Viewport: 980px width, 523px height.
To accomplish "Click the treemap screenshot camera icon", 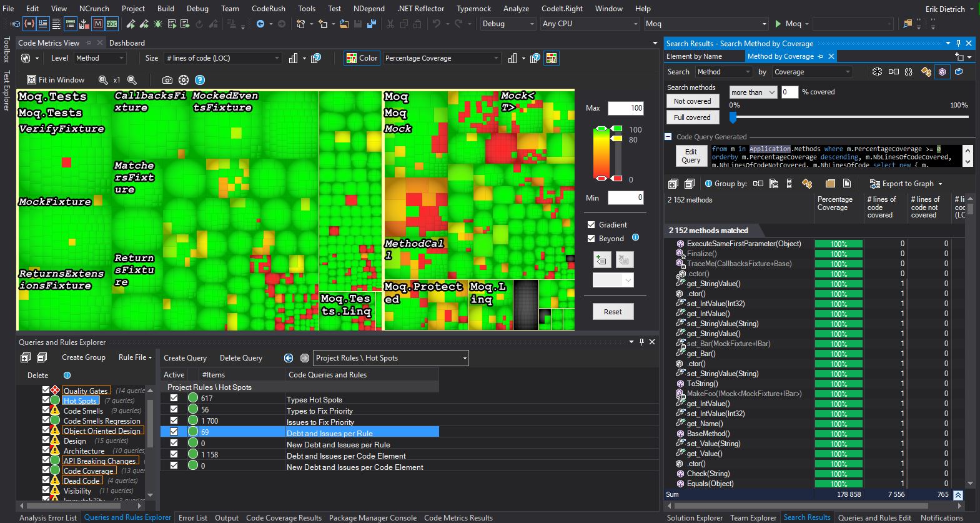I will pyautogui.click(x=167, y=80).
